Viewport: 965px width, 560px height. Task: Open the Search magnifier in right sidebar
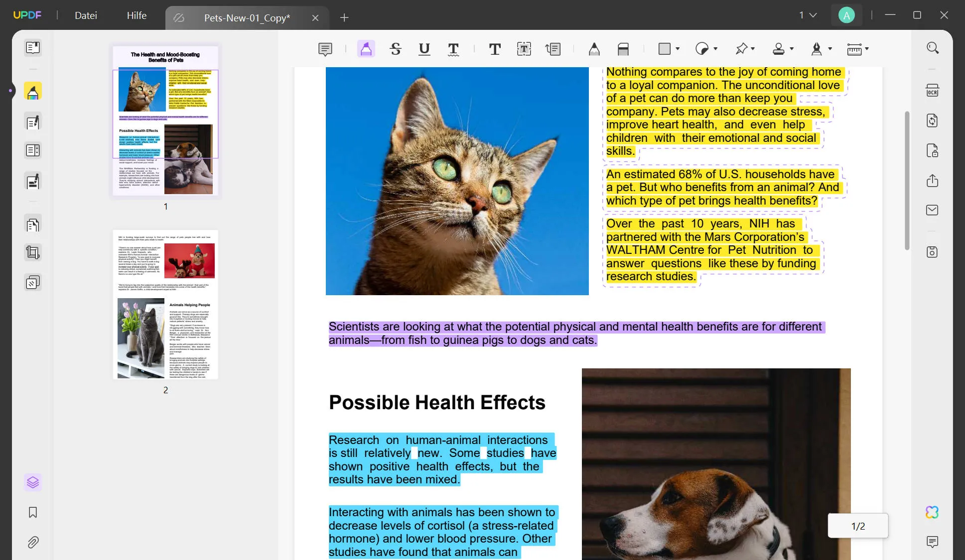pos(933,48)
